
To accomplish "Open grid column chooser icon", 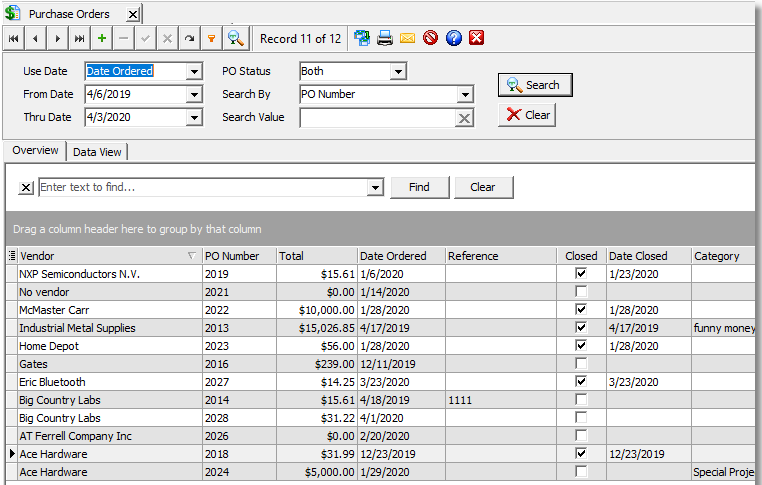I will 12,256.
